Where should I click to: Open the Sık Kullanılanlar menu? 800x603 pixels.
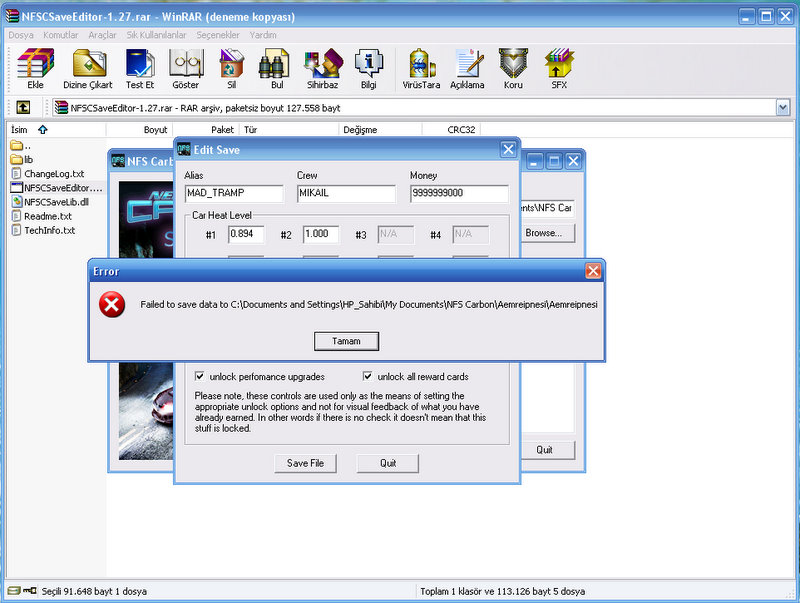point(156,35)
